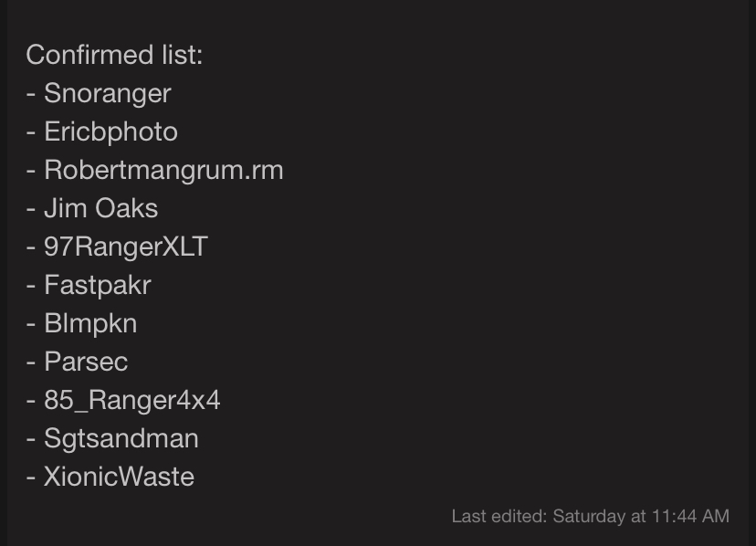Click the word "Saturday" in edit note
The image size is (756, 546).
pyautogui.click(x=589, y=517)
